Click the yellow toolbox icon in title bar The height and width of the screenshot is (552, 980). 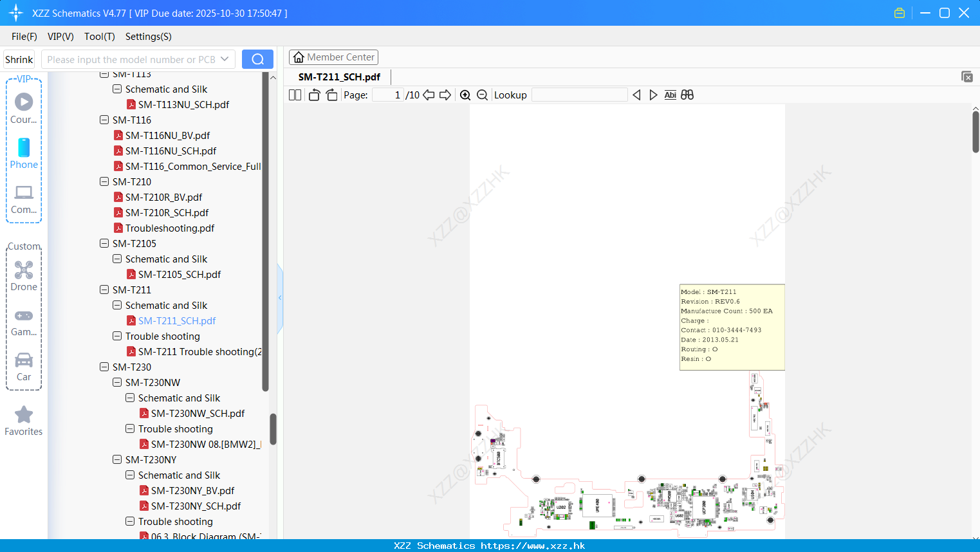point(900,13)
